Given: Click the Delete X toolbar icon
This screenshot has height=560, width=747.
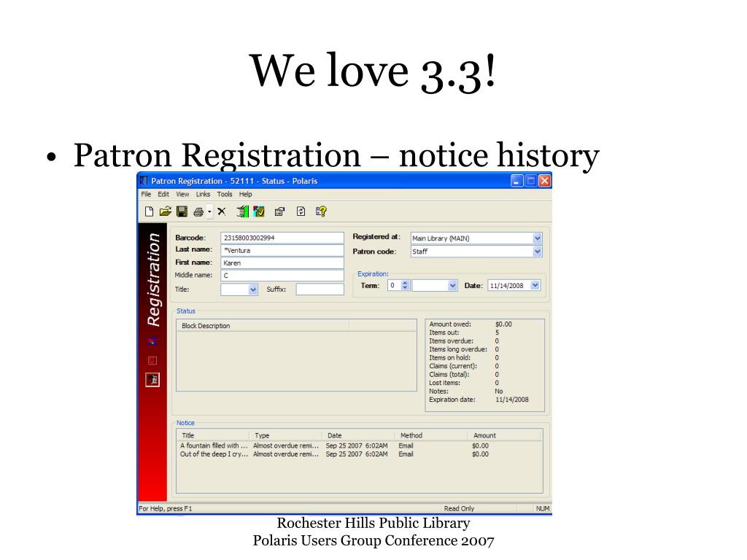Looking at the screenshot, I should pyautogui.click(x=222, y=211).
